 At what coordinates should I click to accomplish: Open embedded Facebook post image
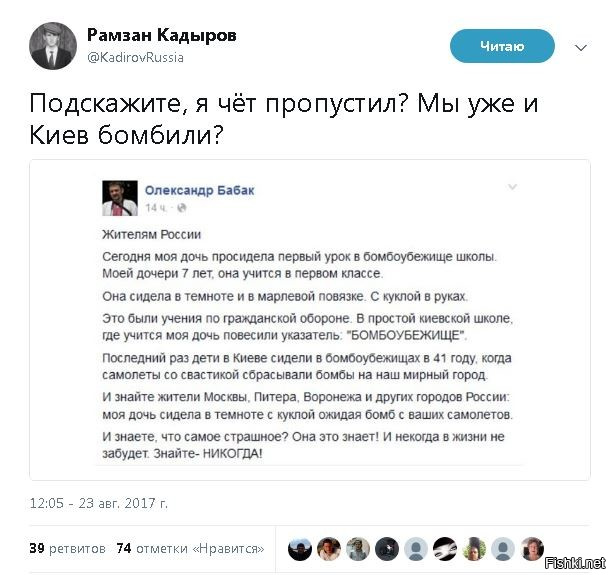pos(310,320)
